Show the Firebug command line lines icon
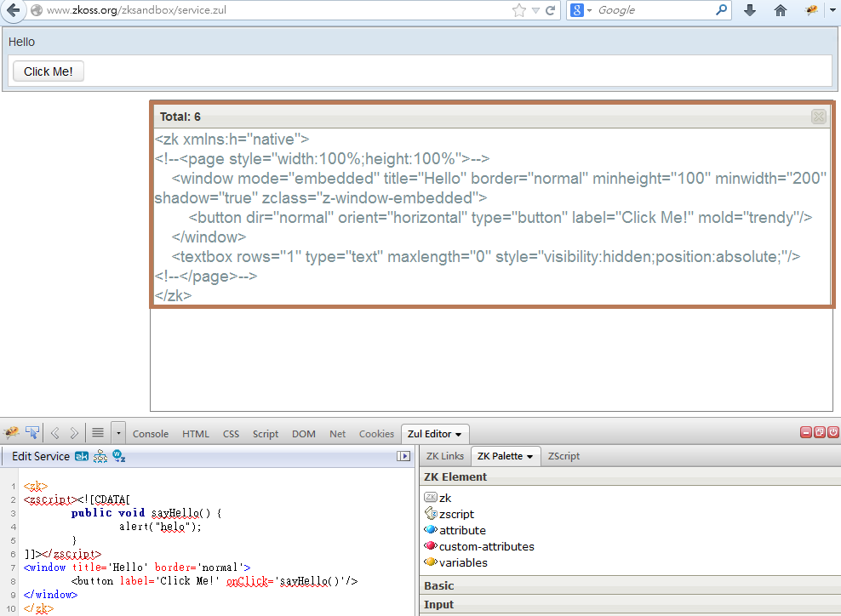This screenshot has height=616, width=841. point(98,433)
